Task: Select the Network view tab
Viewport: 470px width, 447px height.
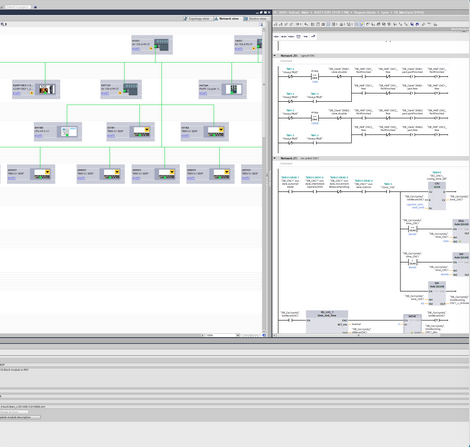Action: (226, 19)
